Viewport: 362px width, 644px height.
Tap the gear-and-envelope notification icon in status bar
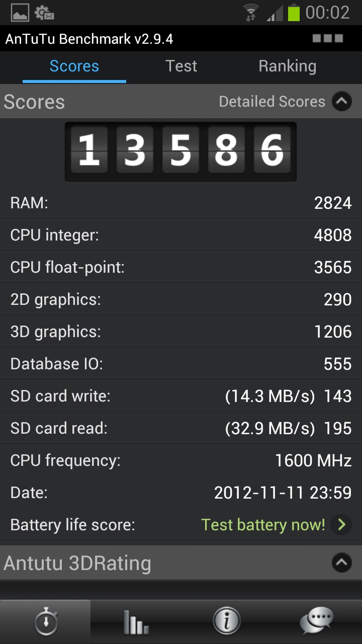(45, 13)
